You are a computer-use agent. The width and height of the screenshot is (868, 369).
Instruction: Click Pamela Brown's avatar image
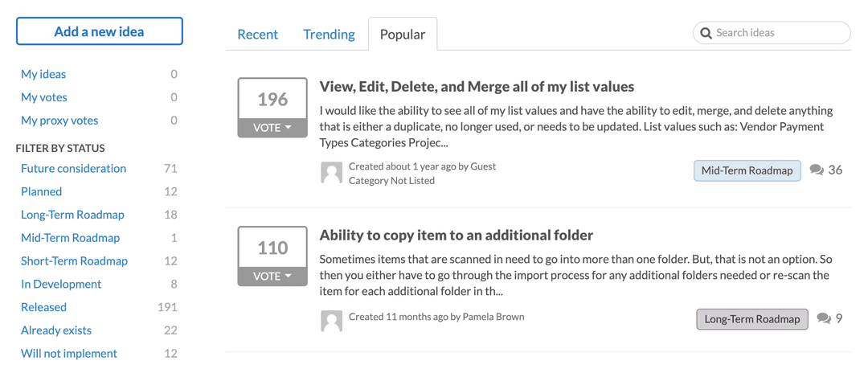pyautogui.click(x=331, y=321)
